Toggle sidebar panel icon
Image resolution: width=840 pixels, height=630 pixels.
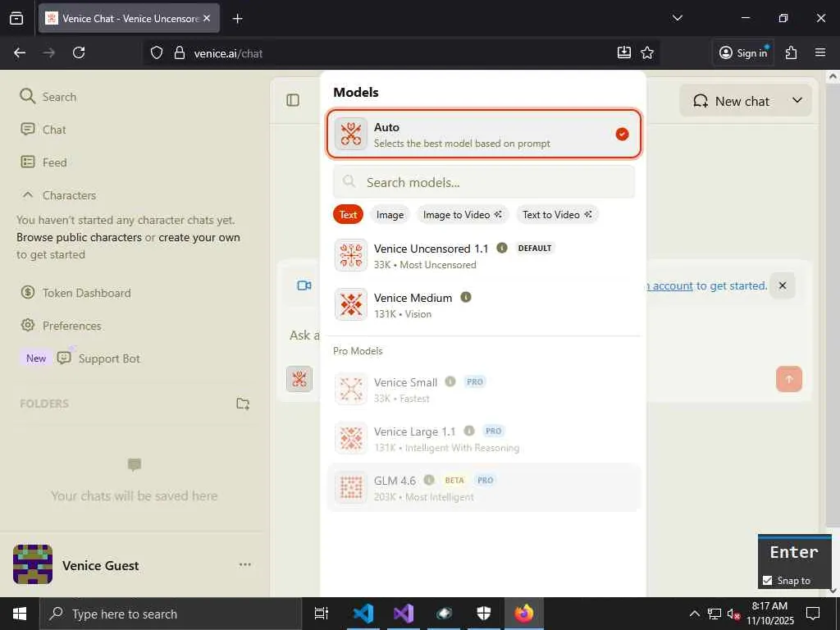click(293, 100)
